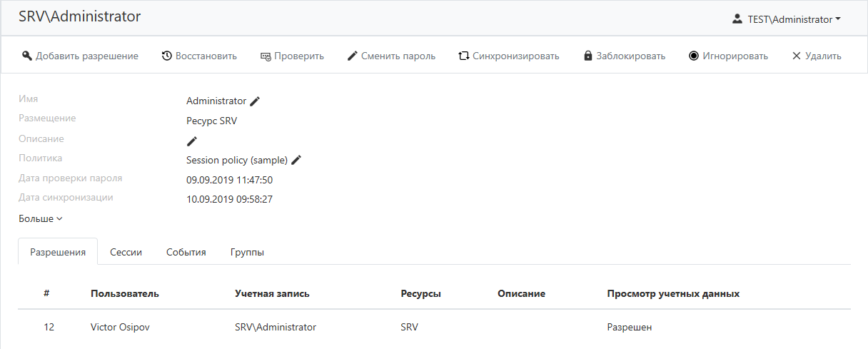The image size is (868, 349).
Task: Edit Session policy with pencil icon
Action: click(x=296, y=160)
